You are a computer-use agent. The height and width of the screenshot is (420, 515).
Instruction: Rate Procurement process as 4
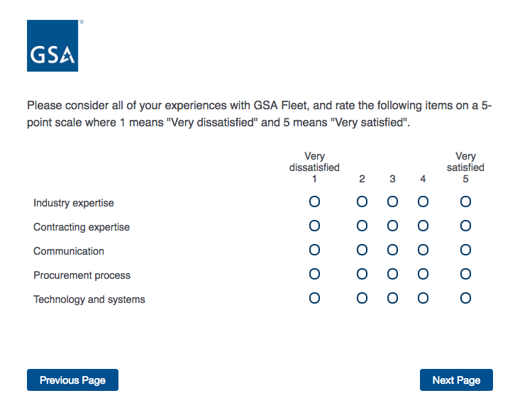click(x=423, y=275)
